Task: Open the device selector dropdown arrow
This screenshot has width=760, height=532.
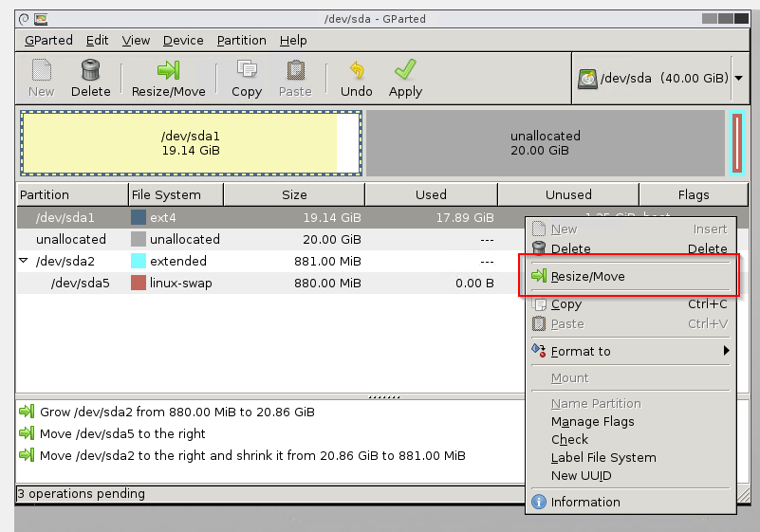Action: 739,79
